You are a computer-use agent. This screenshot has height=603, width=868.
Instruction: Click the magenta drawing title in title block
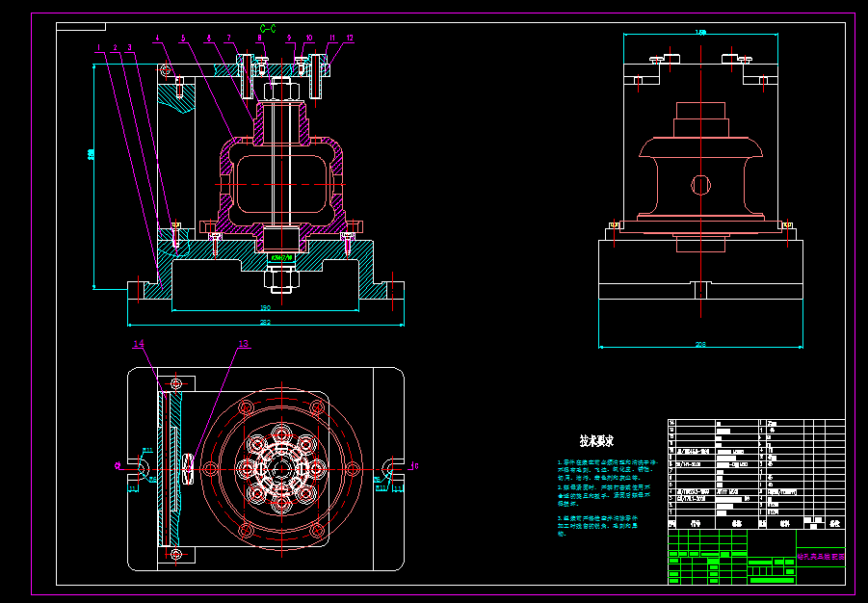pyautogui.click(x=821, y=557)
